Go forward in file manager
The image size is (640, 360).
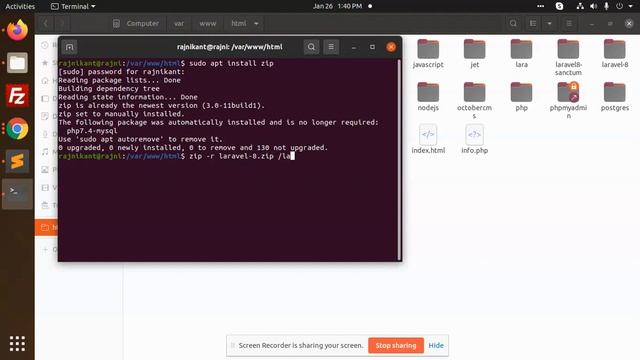point(62,24)
